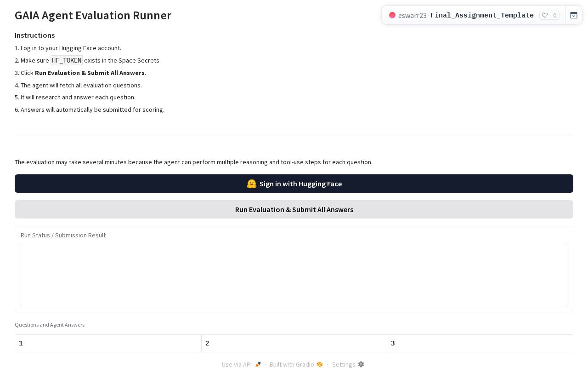
Task: Select column header 2 in answers table
Action: tap(294, 343)
